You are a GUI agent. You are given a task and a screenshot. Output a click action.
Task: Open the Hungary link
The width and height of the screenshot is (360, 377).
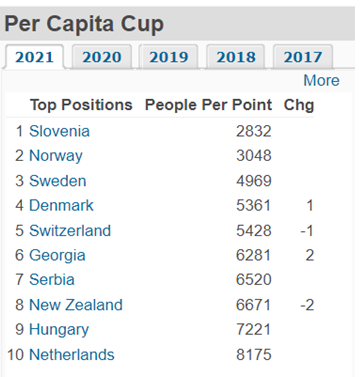click(x=59, y=330)
